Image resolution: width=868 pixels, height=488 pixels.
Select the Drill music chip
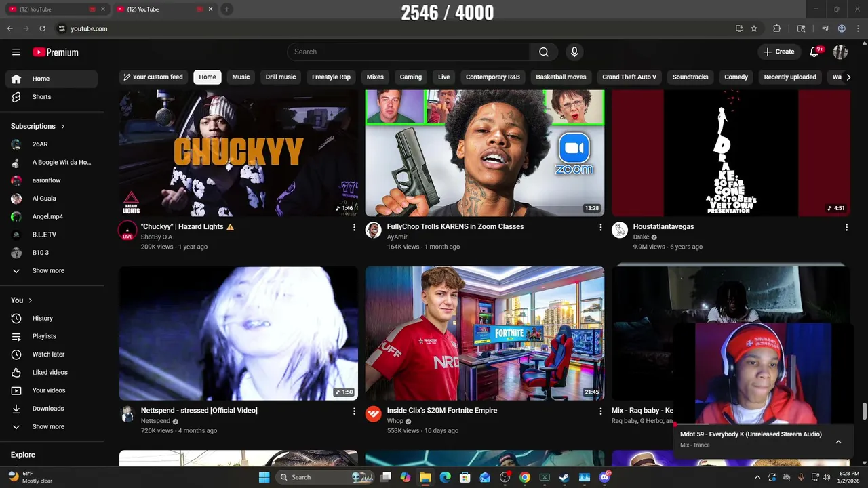click(281, 77)
